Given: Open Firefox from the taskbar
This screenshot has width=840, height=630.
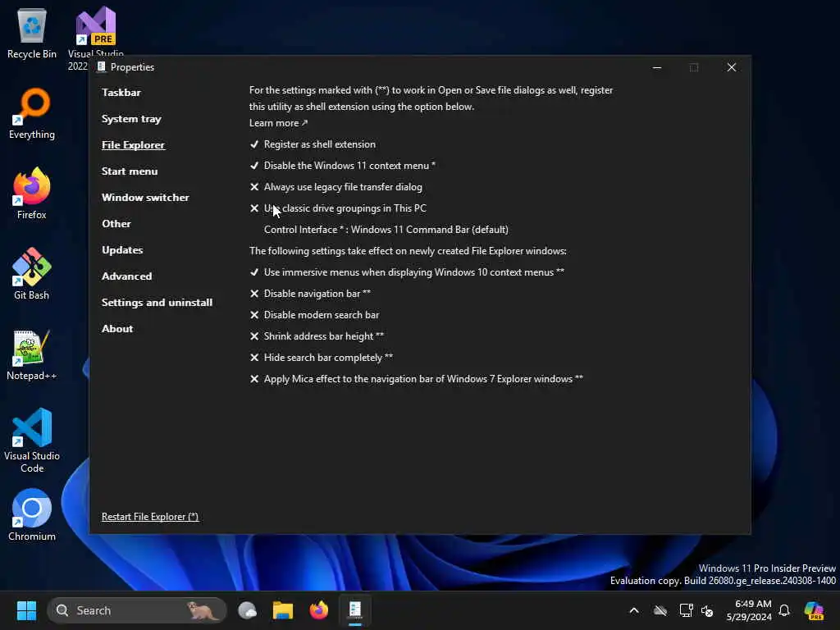Looking at the screenshot, I should (x=319, y=610).
